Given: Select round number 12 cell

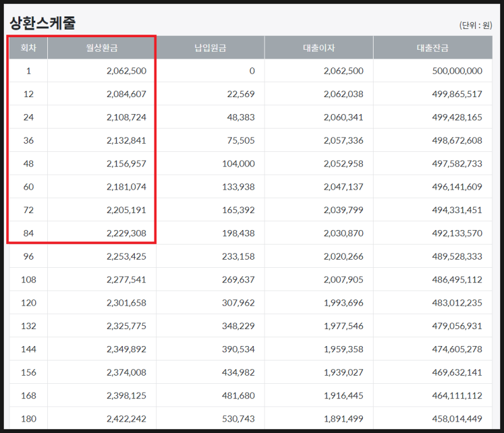Looking at the screenshot, I should (28, 94).
